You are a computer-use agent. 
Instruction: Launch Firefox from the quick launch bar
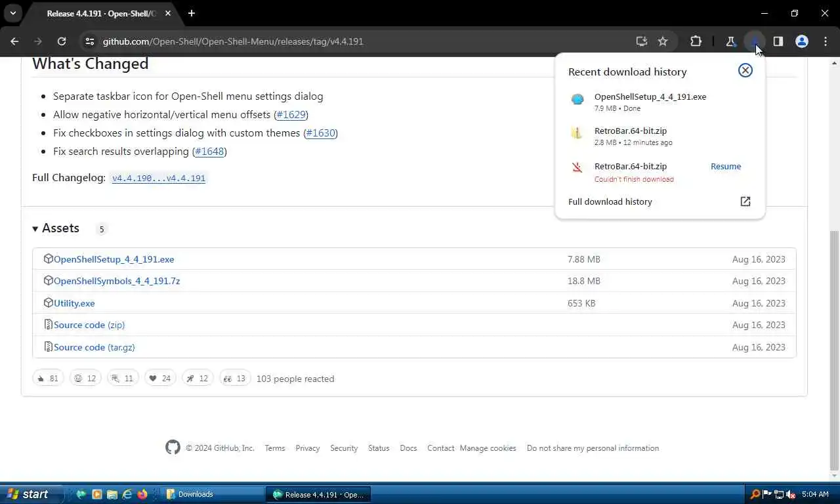tap(142, 494)
